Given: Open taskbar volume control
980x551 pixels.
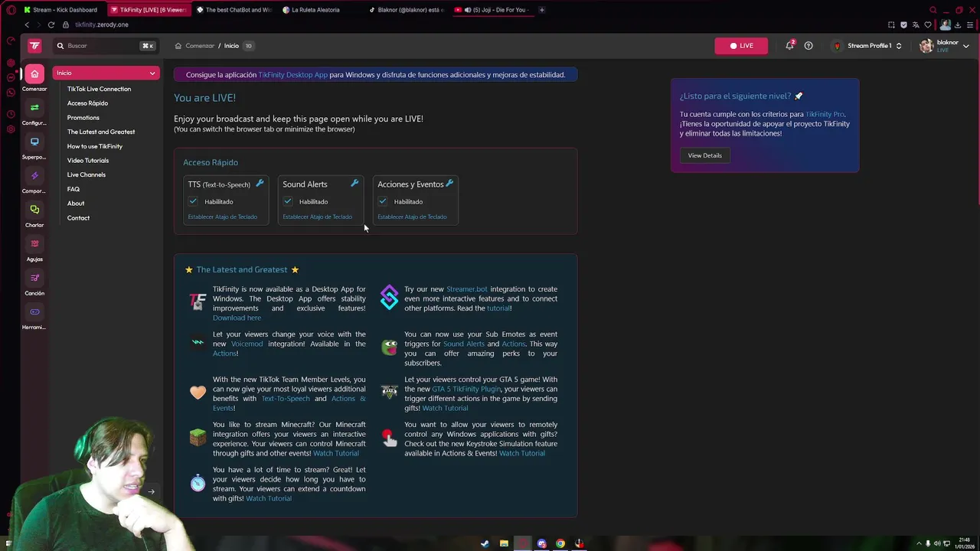Looking at the screenshot, I should point(937,544).
